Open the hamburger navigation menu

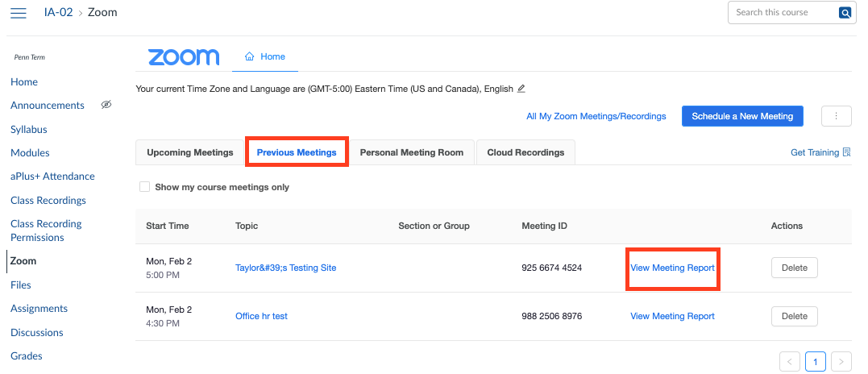click(x=19, y=13)
